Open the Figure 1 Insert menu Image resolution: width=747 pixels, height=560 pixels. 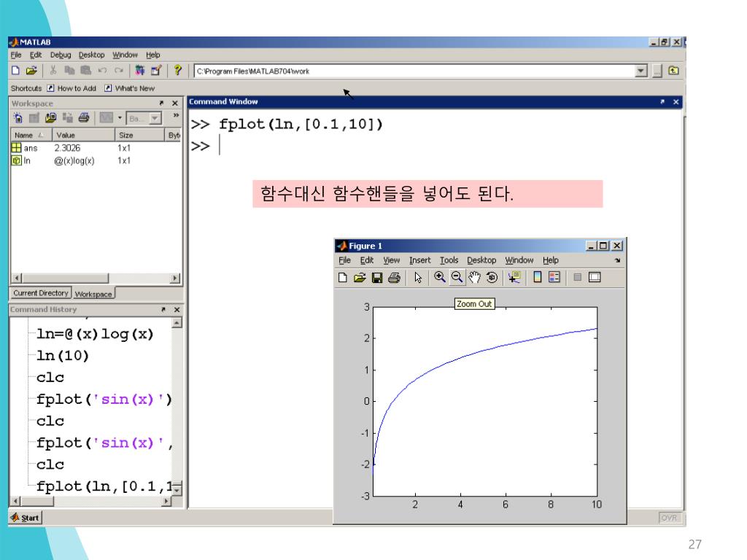[419, 260]
